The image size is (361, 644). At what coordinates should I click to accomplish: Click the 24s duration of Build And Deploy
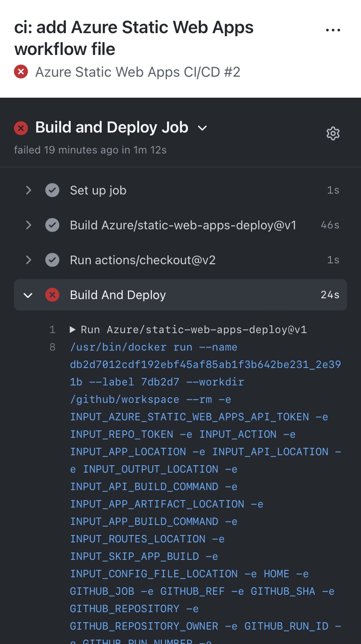point(330,295)
